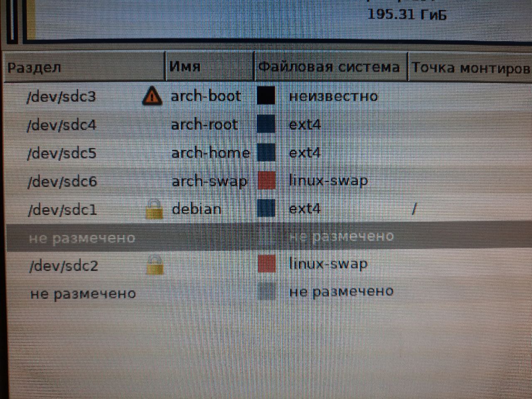Click red linux-swap swatch for arch-swap
532x399 pixels.
point(266,181)
